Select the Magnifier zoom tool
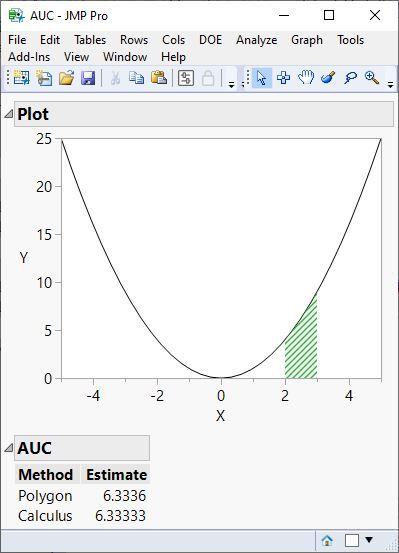Viewport: 399px width, 553px height. coord(372,78)
